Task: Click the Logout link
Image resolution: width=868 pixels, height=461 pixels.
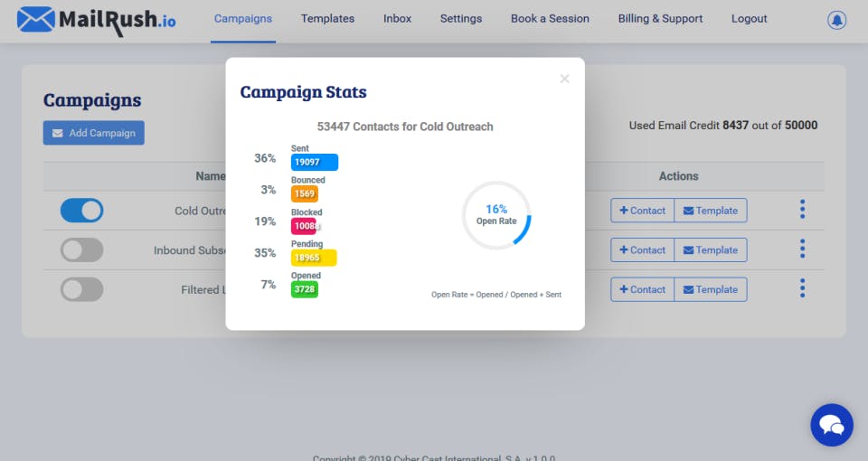Action: 749,19
